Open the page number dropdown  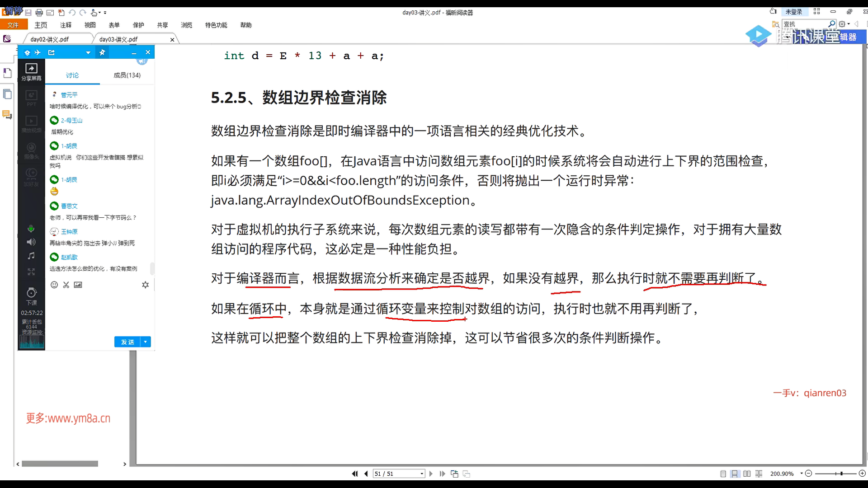point(422,474)
